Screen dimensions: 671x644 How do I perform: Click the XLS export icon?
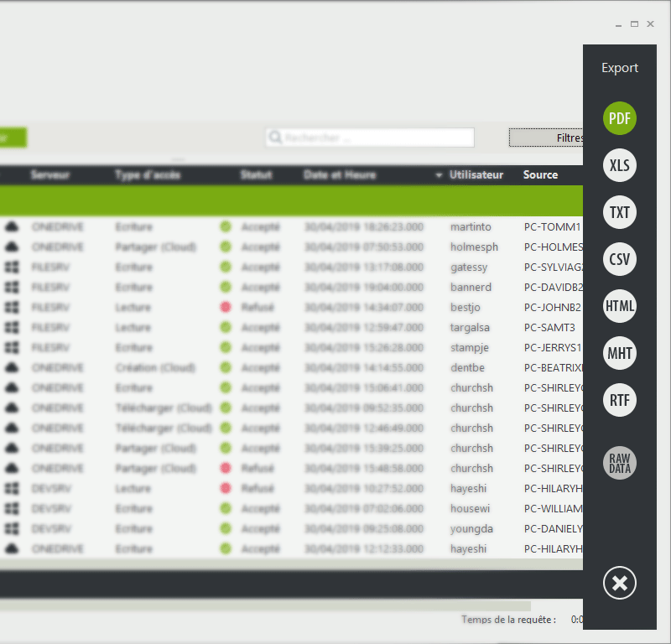pos(620,165)
